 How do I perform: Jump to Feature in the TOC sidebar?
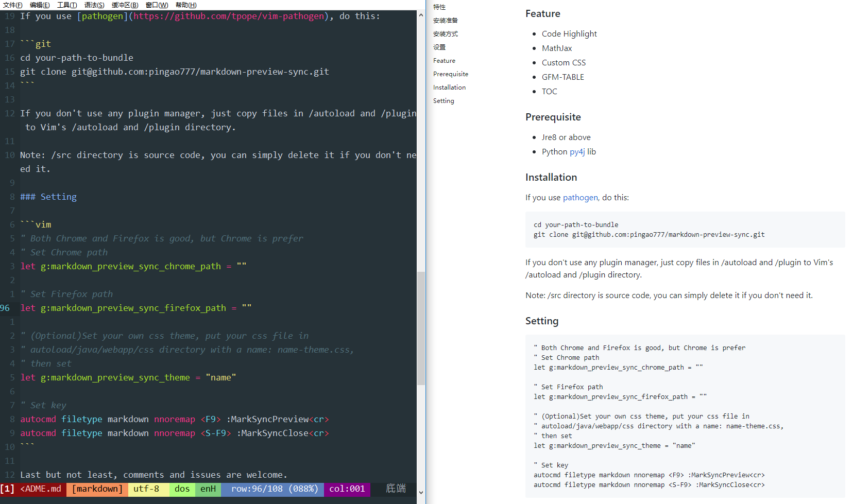[x=444, y=61]
